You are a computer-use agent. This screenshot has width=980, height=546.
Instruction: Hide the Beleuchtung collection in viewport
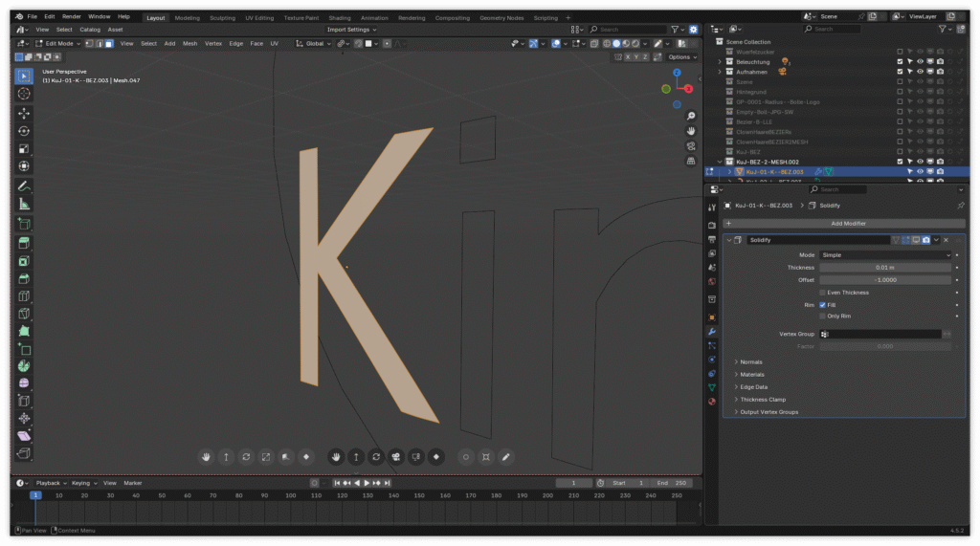click(920, 61)
